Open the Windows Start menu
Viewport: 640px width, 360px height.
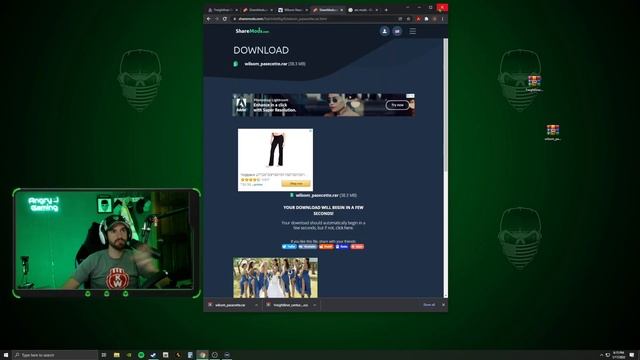(x=6, y=355)
